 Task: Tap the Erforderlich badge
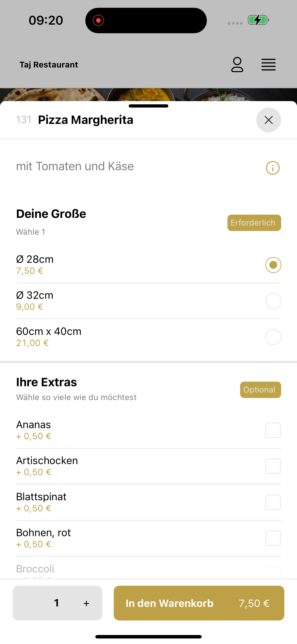[254, 223]
